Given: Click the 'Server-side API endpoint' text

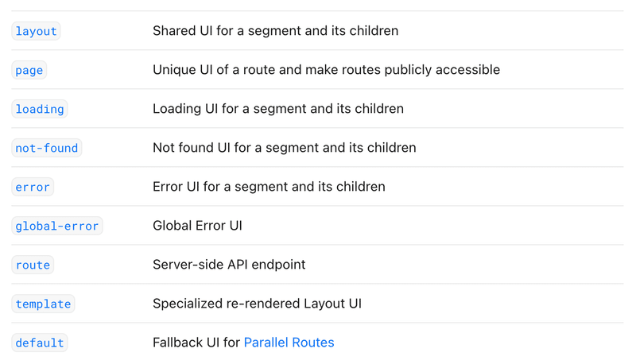Looking at the screenshot, I should point(229,265).
